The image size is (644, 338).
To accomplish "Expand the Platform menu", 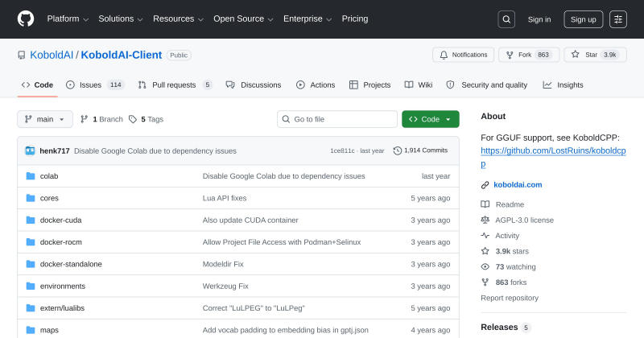I will (x=68, y=19).
